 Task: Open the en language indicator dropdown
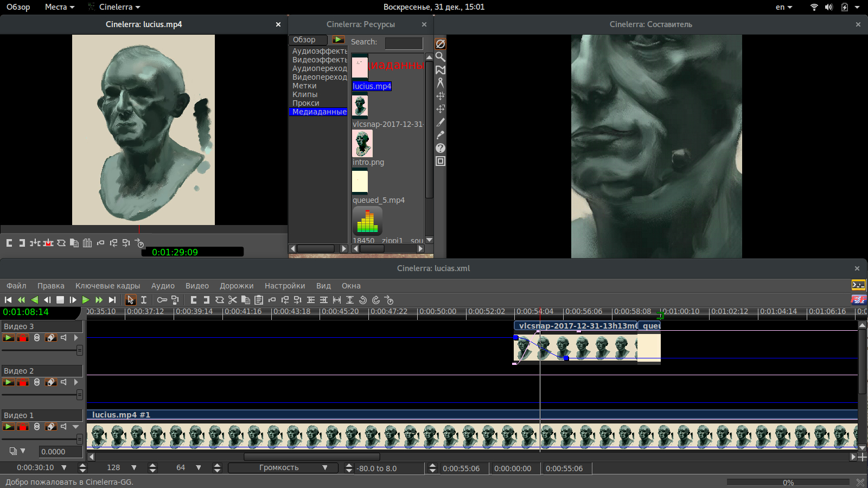coord(784,7)
